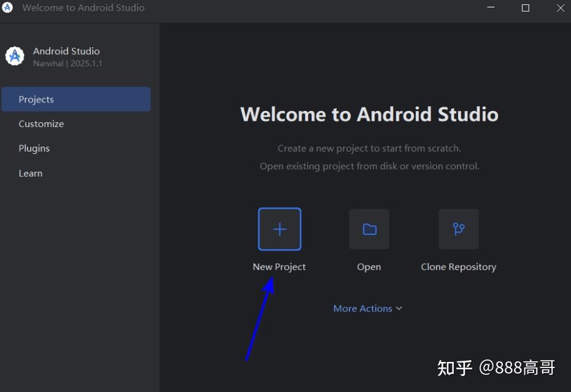Click the Narwhal 2025.1.1 version text

pyautogui.click(x=68, y=63)
